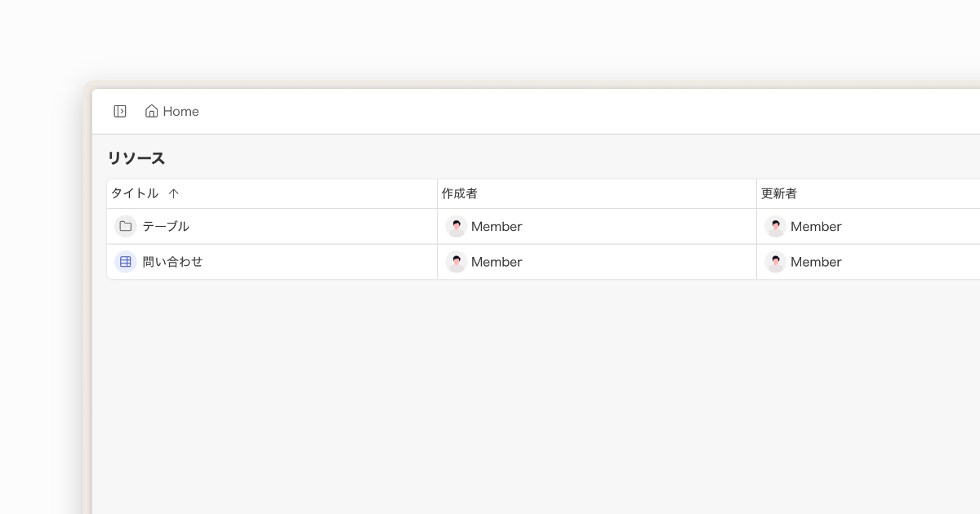Select creator Member text in 問い合わせ row
This screenshot has height=514, width=980.
497,262
